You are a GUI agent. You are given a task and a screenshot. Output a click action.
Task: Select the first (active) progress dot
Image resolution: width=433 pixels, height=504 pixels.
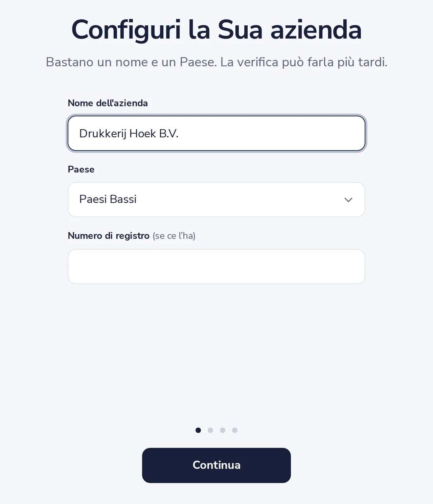[198, 430]
